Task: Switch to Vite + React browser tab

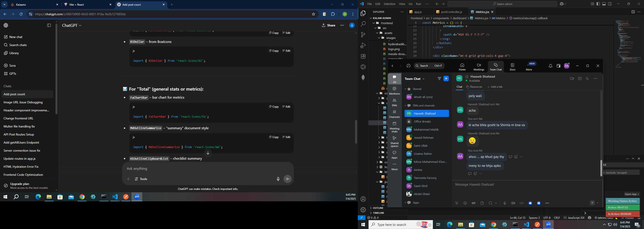Action: [x=87, y=4]
